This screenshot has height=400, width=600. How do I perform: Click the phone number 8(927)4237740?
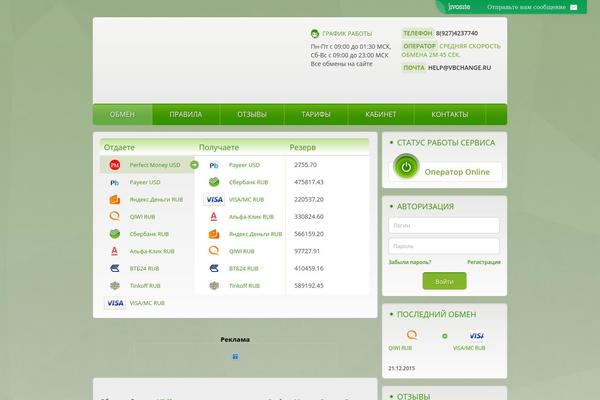click(457, 33)
